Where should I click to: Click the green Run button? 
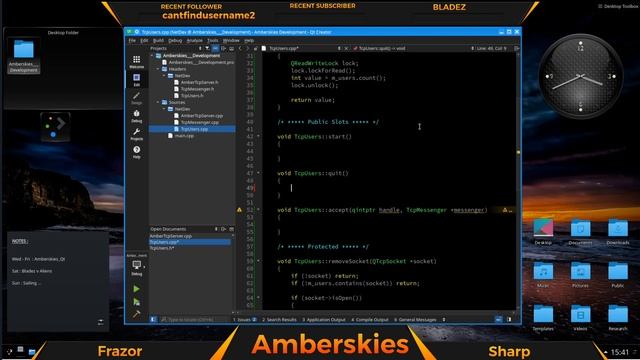[136, 289]
